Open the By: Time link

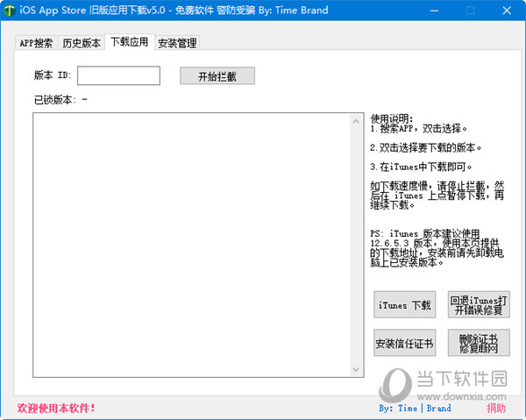(x=398, y=409)
